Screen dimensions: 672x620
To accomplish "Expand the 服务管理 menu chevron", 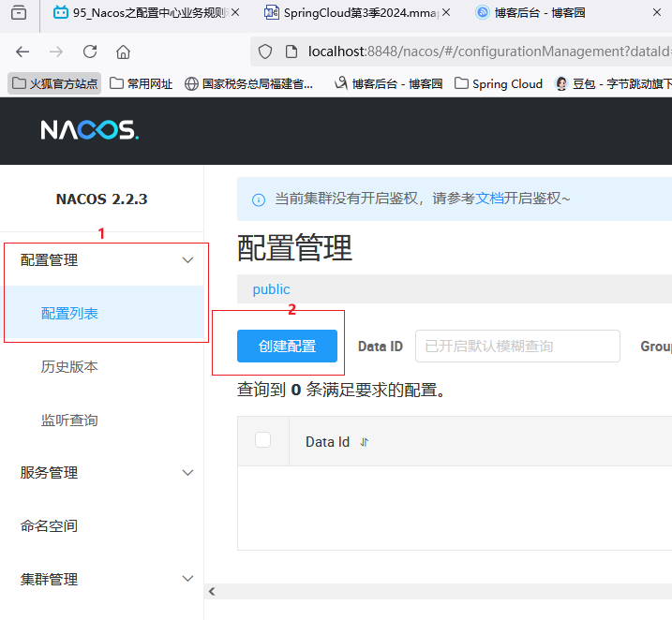I will (187, 473).
